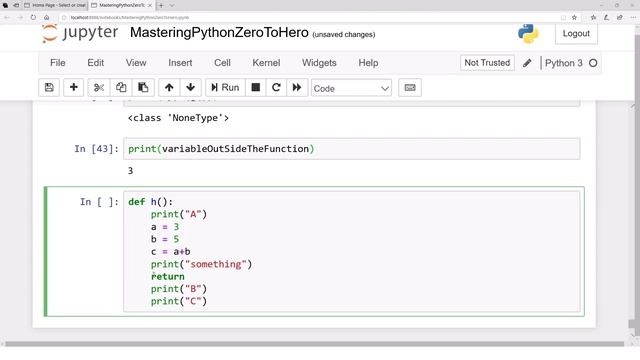Click the browser back arrow
Viewport: 640px width, 360px height.
(x=7, y=18)
